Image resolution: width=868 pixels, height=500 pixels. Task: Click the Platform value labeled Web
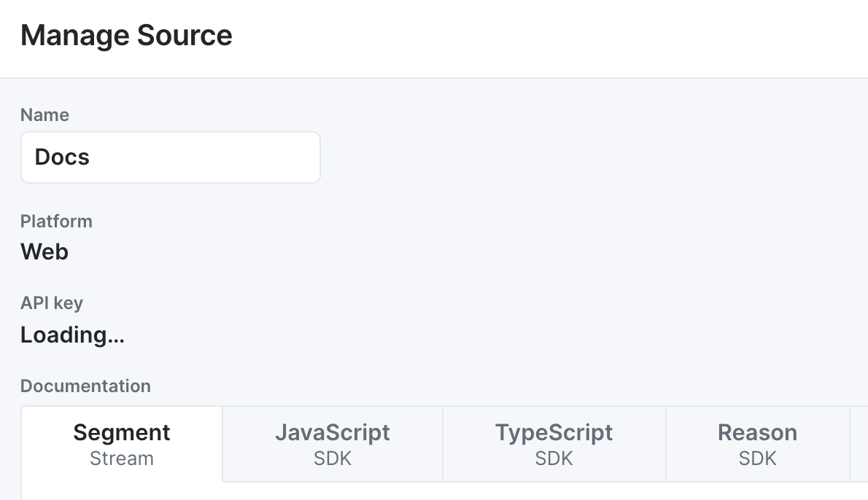pyautogui.click(x=44, y=251)
